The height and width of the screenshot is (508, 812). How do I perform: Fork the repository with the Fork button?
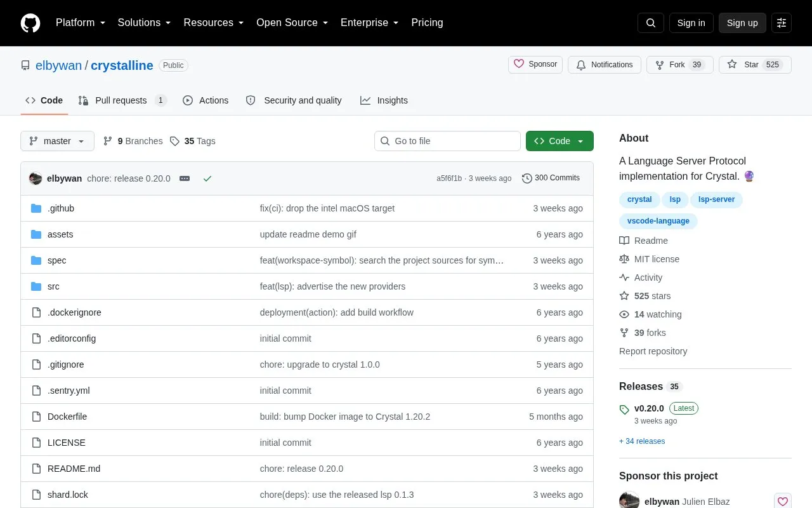(679, 65)
